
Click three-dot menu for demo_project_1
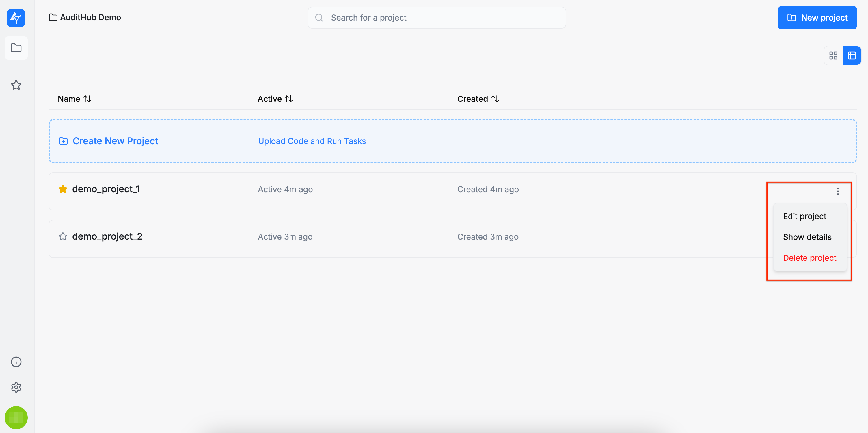click(838, 191)
